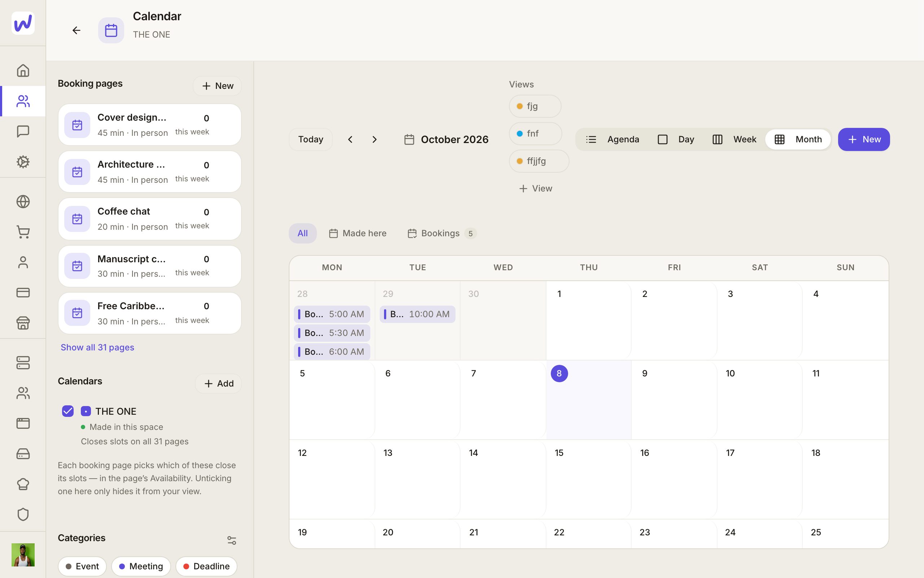This screenshot has width=924, height=578.
Task: Go to previous month chevron
Action: click(350, 139)
